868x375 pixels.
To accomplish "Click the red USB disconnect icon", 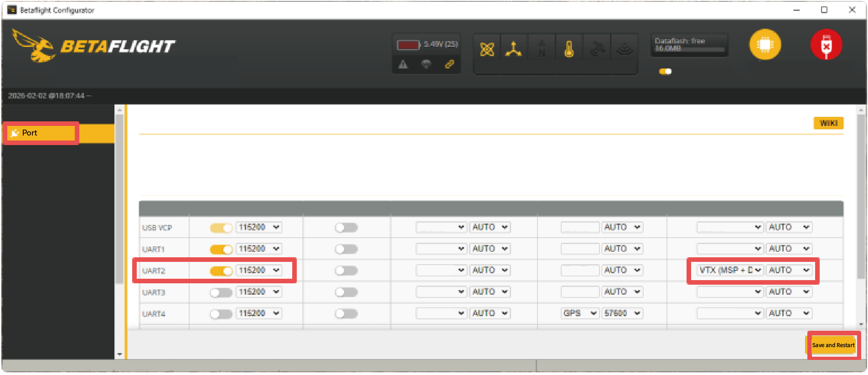I will point(826,45).
